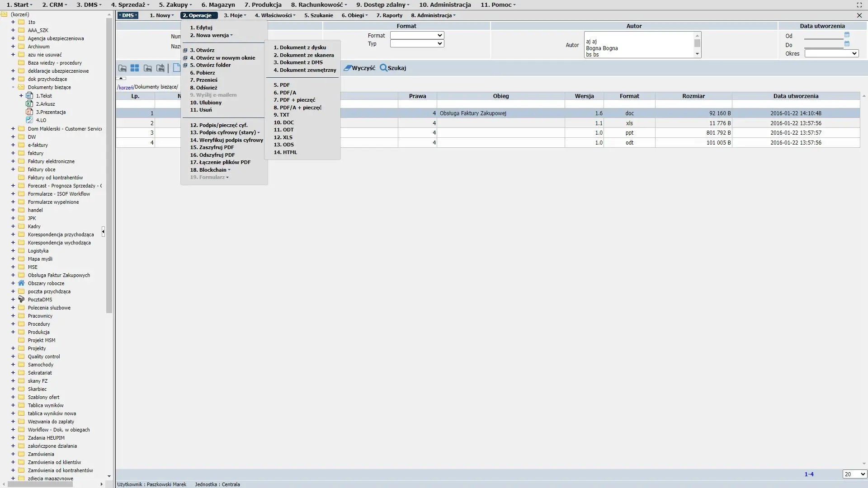
Task: Click the korzeń breadcrumb link
Action: pyautogui.click(x=125, y=87)
